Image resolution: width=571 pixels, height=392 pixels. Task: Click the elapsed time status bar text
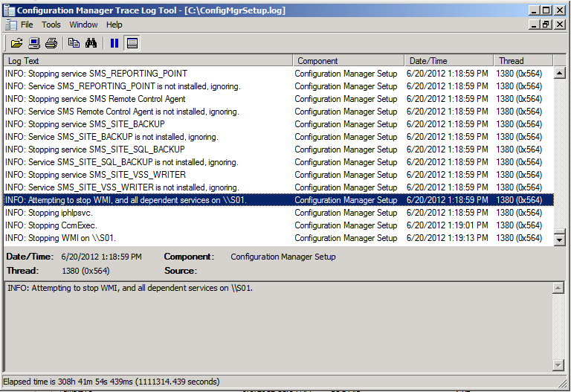click(112, 382)
